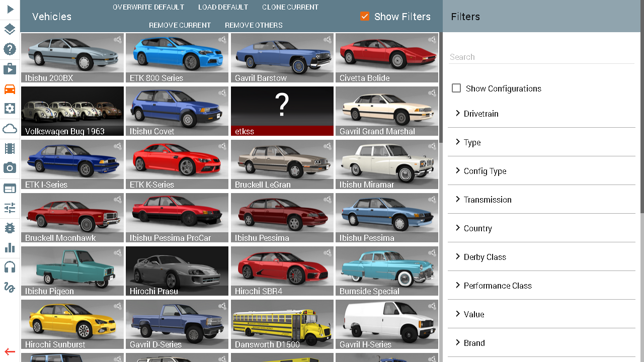The height and width of the screenshot is (362, 644).
Task: Click configurations icon on Ibishu Pigeon card
Action: (x=117, y=252)
